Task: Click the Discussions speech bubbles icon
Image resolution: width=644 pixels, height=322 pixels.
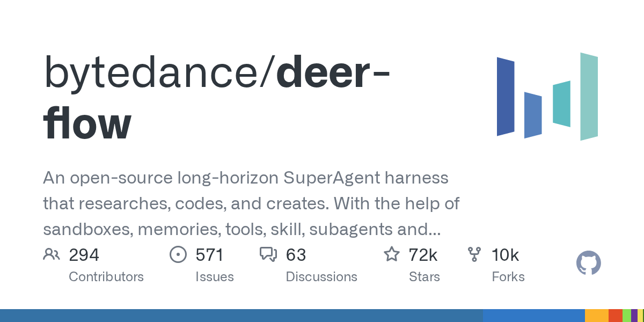Action: (x=268, y=254)
